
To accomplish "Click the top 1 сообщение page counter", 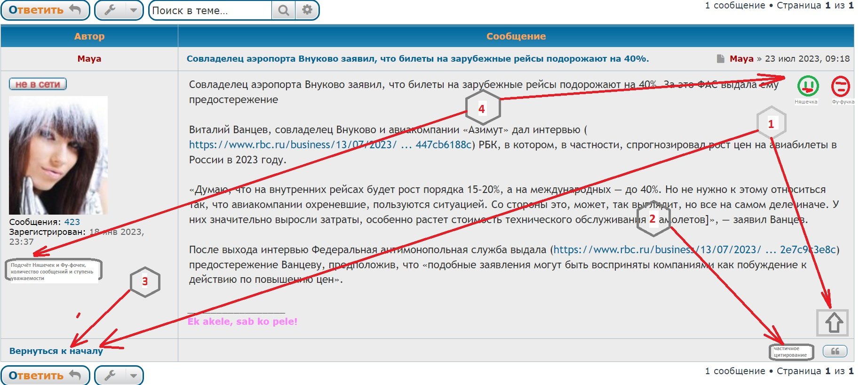I will pyautogui.click(x=735, y=6).
